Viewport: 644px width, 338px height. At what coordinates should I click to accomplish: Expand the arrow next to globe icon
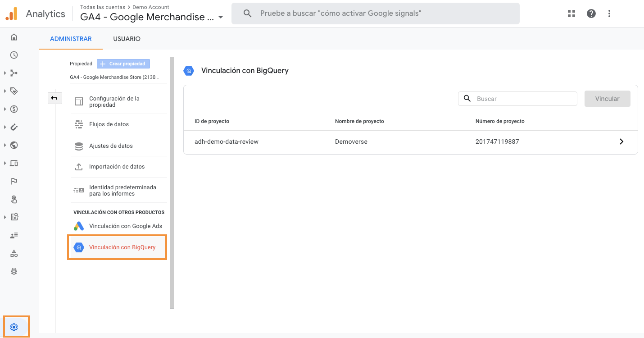[x=5, y=145]
